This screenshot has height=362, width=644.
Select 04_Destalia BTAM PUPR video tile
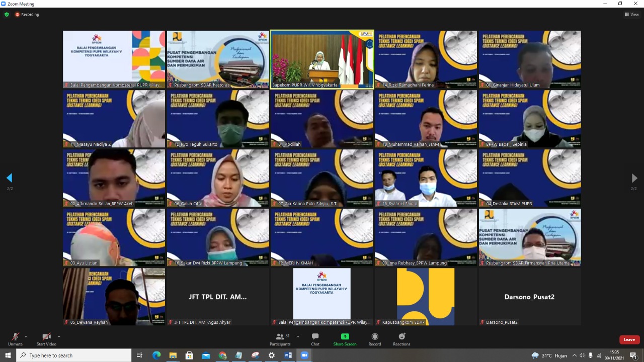[x=530, y=178]
